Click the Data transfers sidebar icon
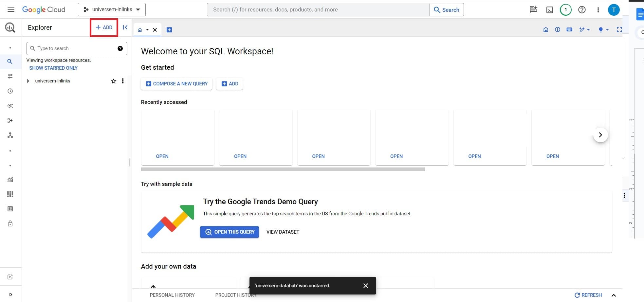Image resolution: width=644 pixels, height=302 pixels. coord(10,76)
